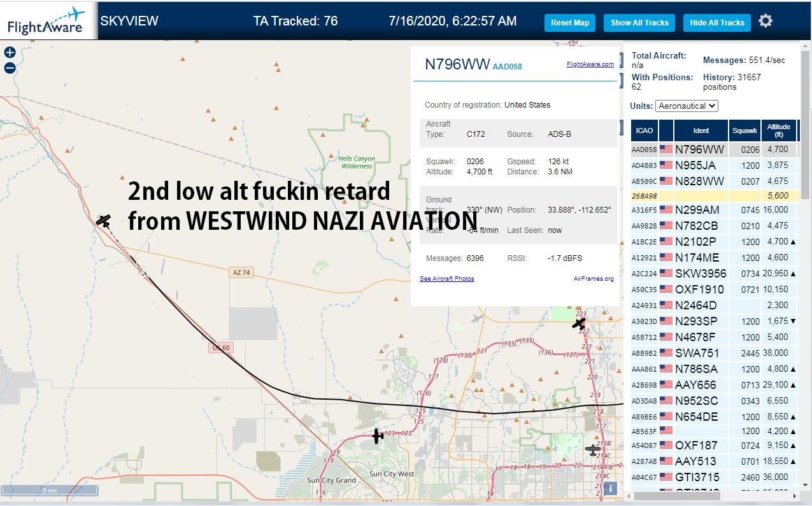This screenshot has height=506, width=812.
Task: Click the Sun City Grand map label
Action: point(331,480)
